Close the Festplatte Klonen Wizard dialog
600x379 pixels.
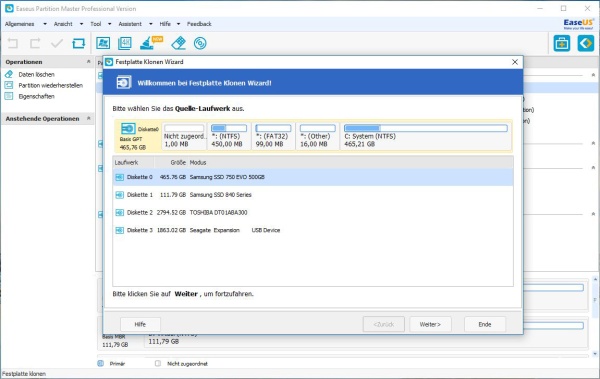click(515, 62)
